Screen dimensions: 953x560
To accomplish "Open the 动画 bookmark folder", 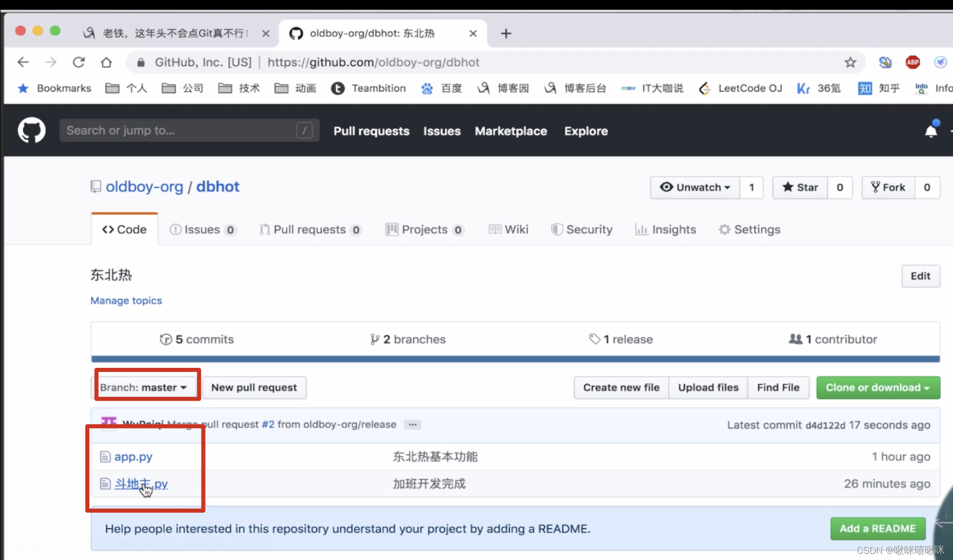I will tap(296, 88).
